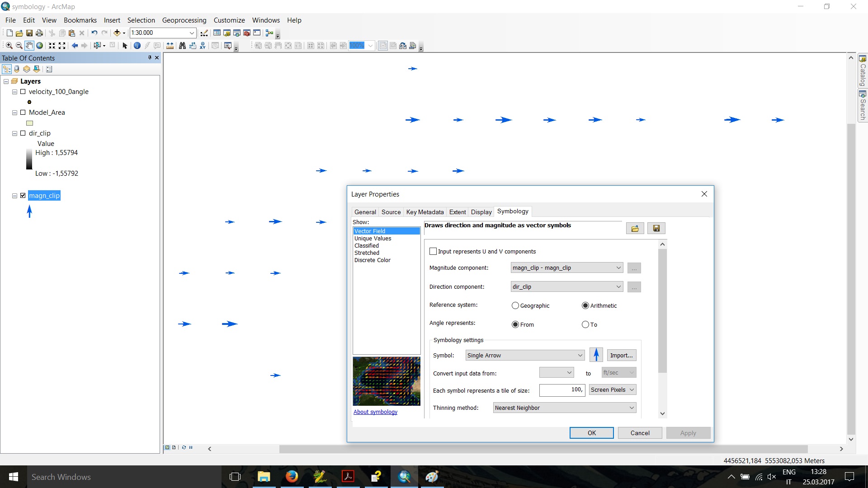Select the Measure ruler tool

tap(170, 46)
